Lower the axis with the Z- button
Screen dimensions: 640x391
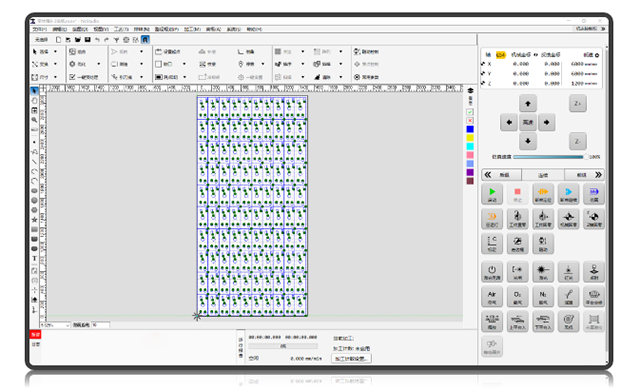578,141
